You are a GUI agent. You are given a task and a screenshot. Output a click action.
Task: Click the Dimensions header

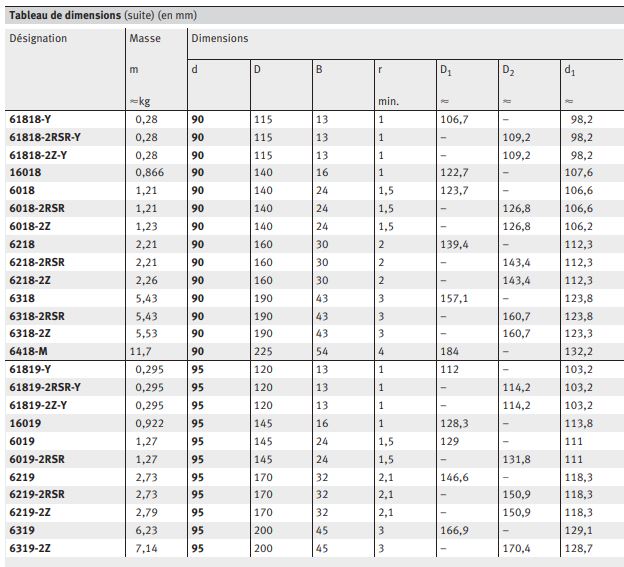pos(220,39)
